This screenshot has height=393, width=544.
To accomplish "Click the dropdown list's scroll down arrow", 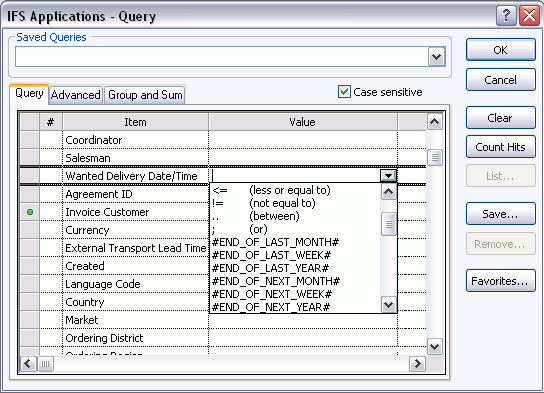I will click(x=389, y=305).
